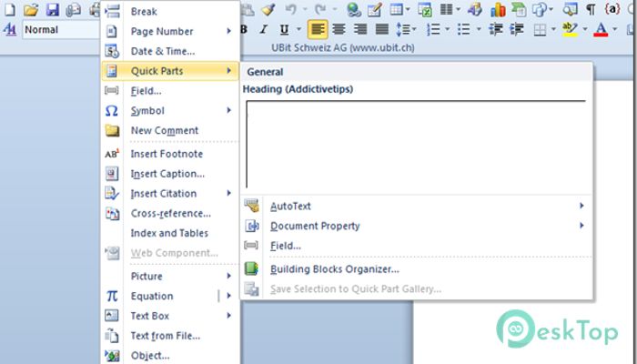Open the bullets list dropdown arrow
Image resolution: width=637 pixels, height=364 pixels.
pos(479,29)
